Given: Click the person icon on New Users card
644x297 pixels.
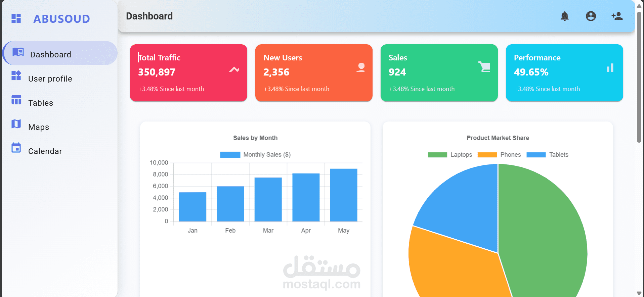Looking at the screenshot, I should point(361,67).
